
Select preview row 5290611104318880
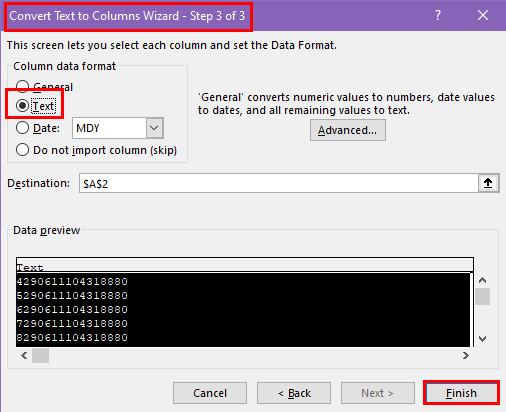243,296
